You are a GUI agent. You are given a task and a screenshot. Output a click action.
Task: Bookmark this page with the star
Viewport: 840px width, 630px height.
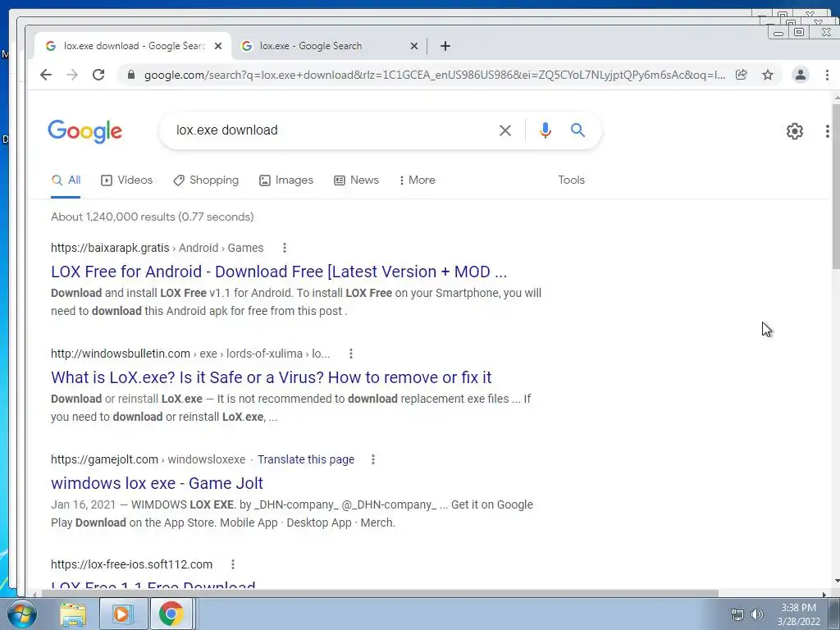pyautogui.click(x=768, y=75)
